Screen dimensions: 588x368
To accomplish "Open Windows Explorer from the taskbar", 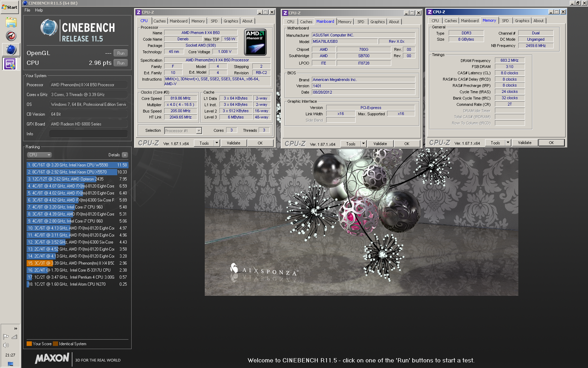I will (11, 22).
